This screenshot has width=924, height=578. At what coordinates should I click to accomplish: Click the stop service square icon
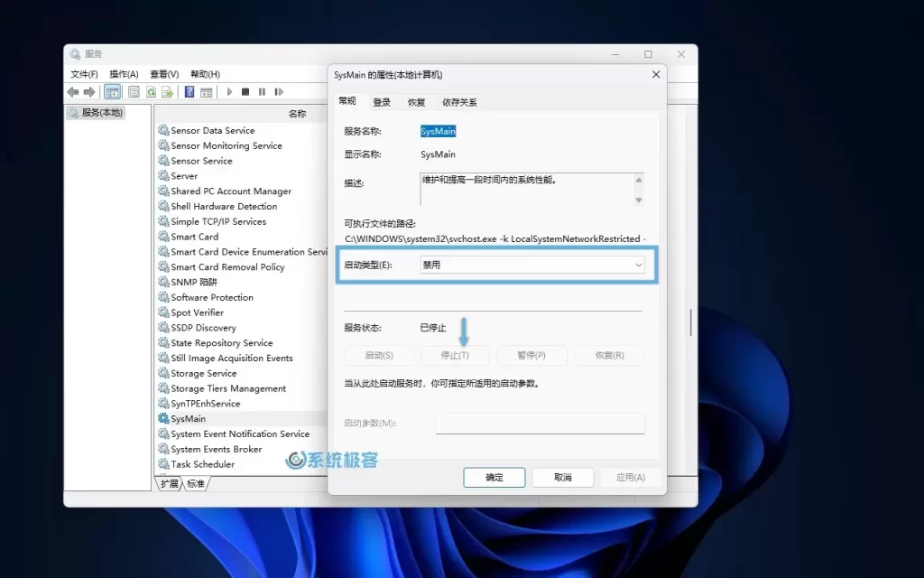[x=245, y=91]
